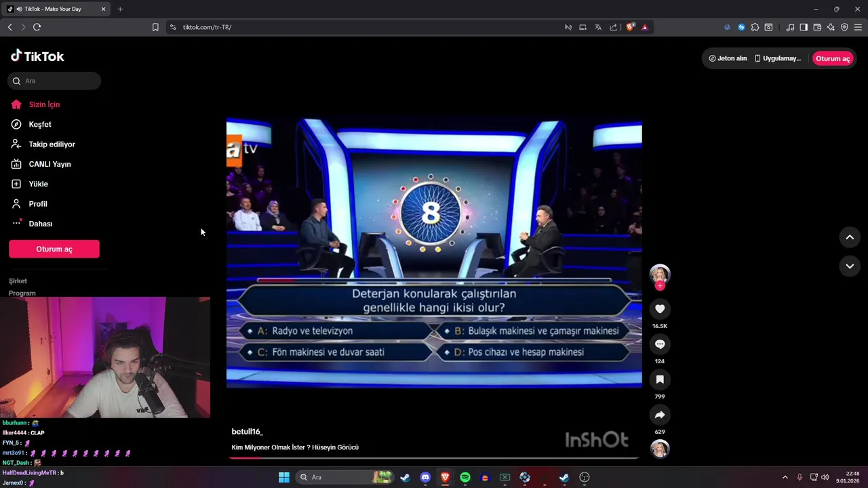Open Brave Rewards triangle icon

point(645,27)
